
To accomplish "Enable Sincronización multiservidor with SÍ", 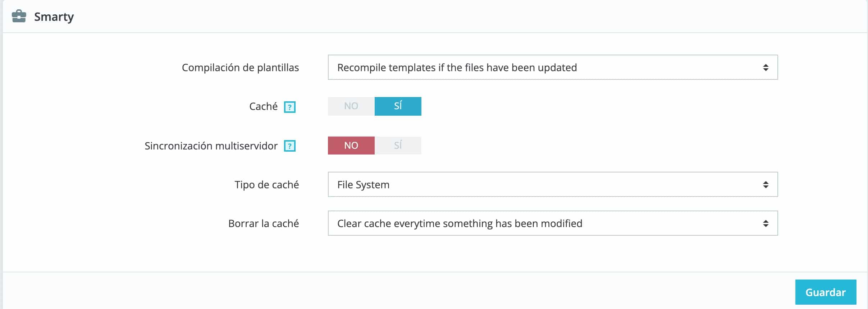I will pos(398,146).
